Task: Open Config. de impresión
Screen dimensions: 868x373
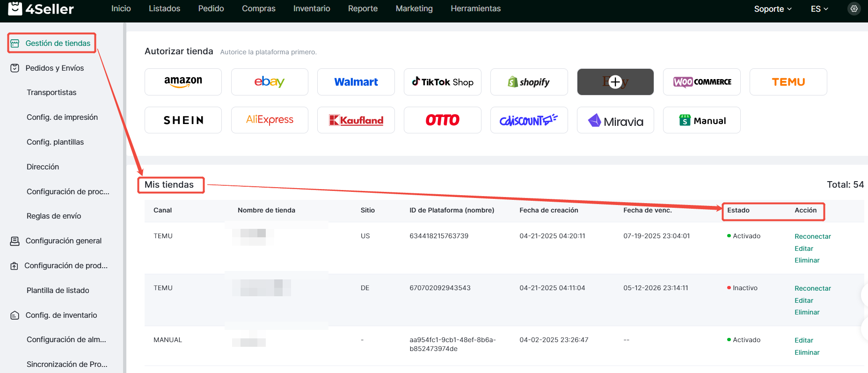Action: [62, 117]
